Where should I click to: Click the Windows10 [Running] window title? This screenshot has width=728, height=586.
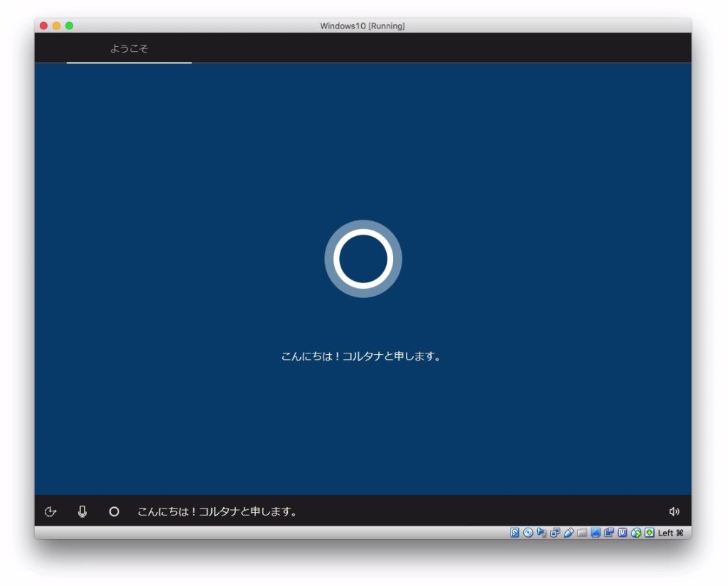click(362, 26)
